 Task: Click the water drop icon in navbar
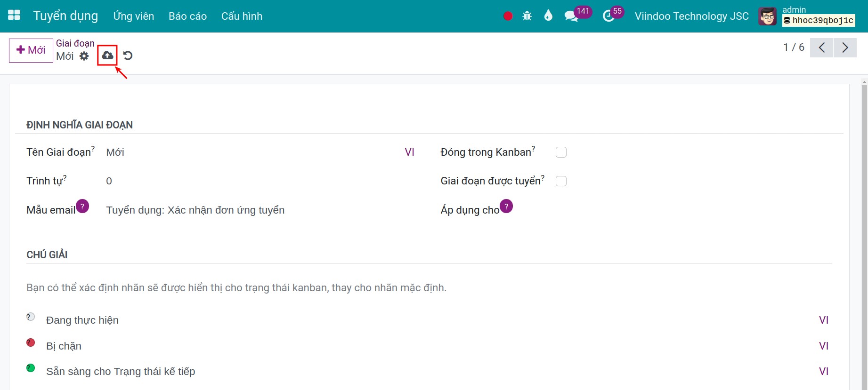click(x=548, y=16)
